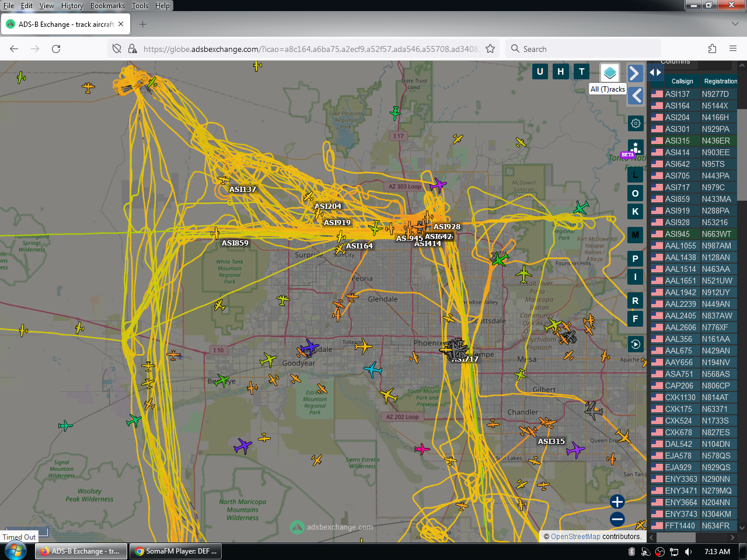Click the R map button
Image resolution: width=747 pixels, height=560 pixels.
pyautogui.click(x=636, y=301)
